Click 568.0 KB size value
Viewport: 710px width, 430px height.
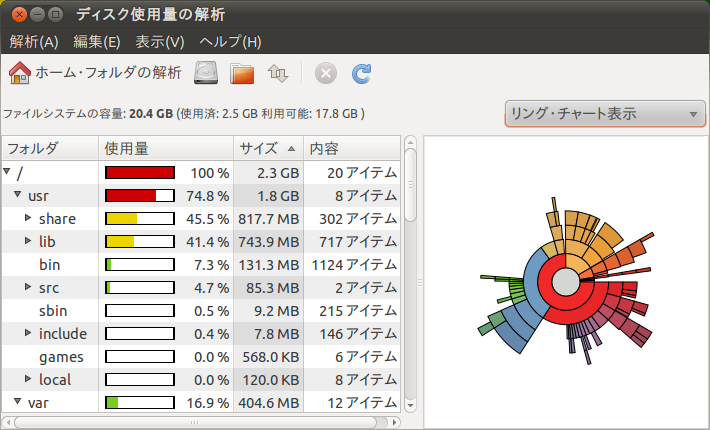click(x=270, y=357)
